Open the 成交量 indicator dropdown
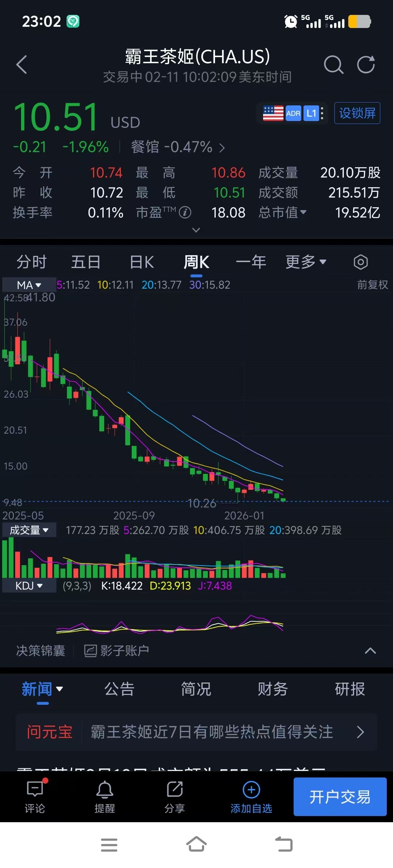The height and width of the screenshot is (868, 393). click(29, 530)
